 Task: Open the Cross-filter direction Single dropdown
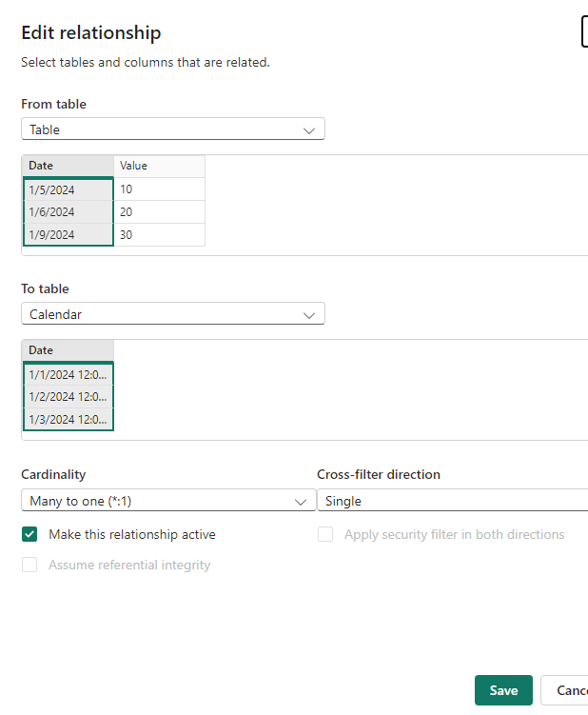[452, 500]
